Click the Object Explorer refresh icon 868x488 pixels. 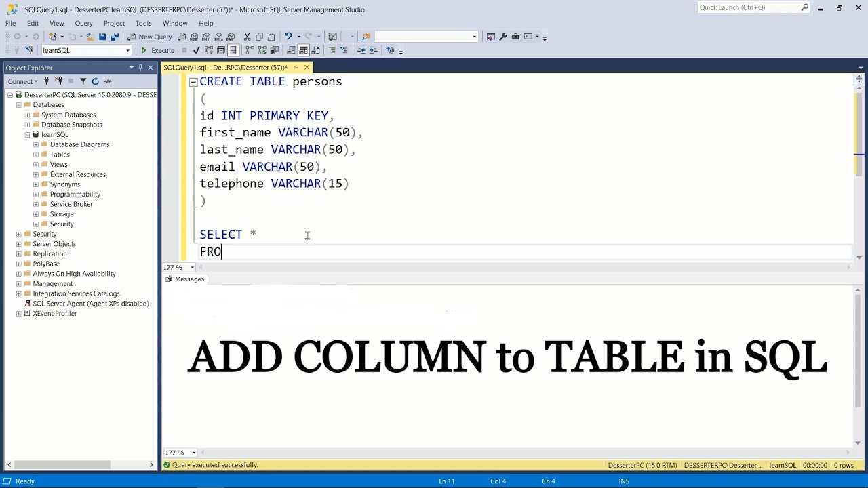(95, 81)
